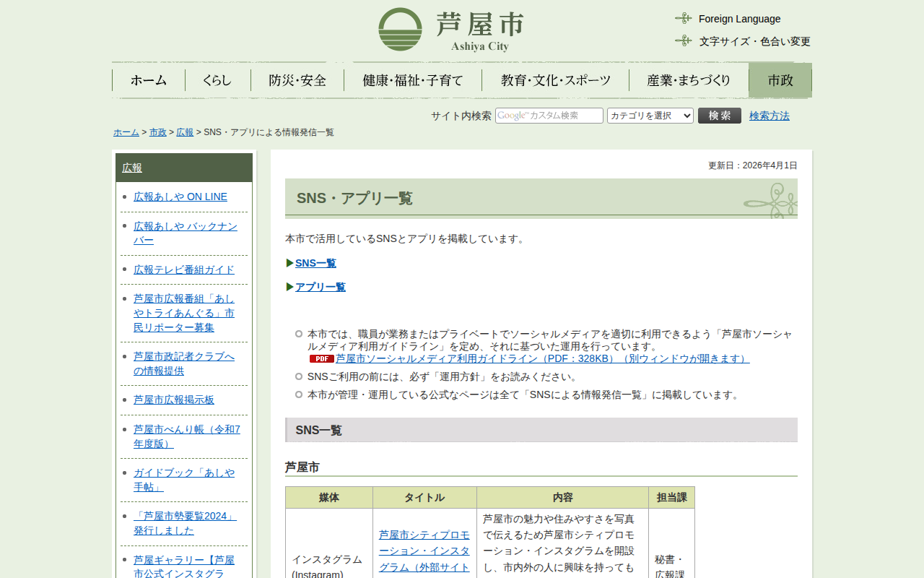
Task: Open 健康・福祉・子育て navigation tab
Action: coord(413,80)
